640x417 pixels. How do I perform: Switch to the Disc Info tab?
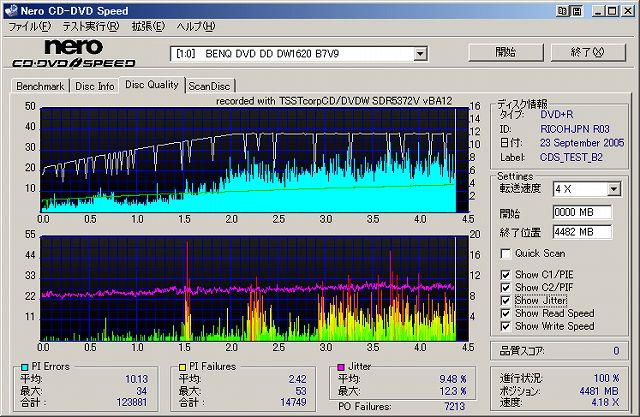95,86
